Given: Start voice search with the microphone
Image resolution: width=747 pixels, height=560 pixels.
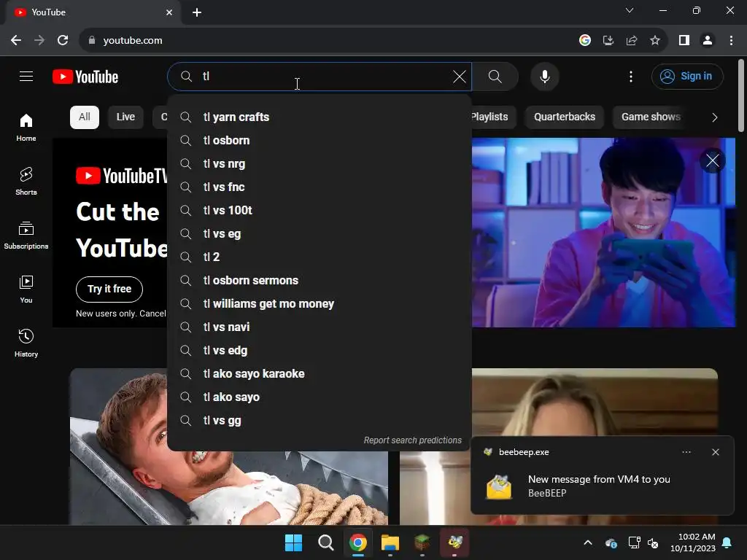Looking at the screenshot, I should [x=544, y=76].
